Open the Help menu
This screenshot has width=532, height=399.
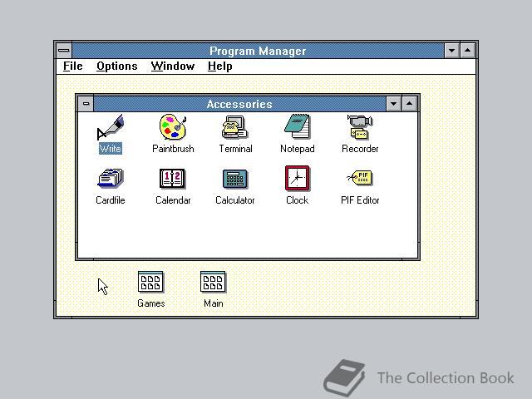(219, 66)
